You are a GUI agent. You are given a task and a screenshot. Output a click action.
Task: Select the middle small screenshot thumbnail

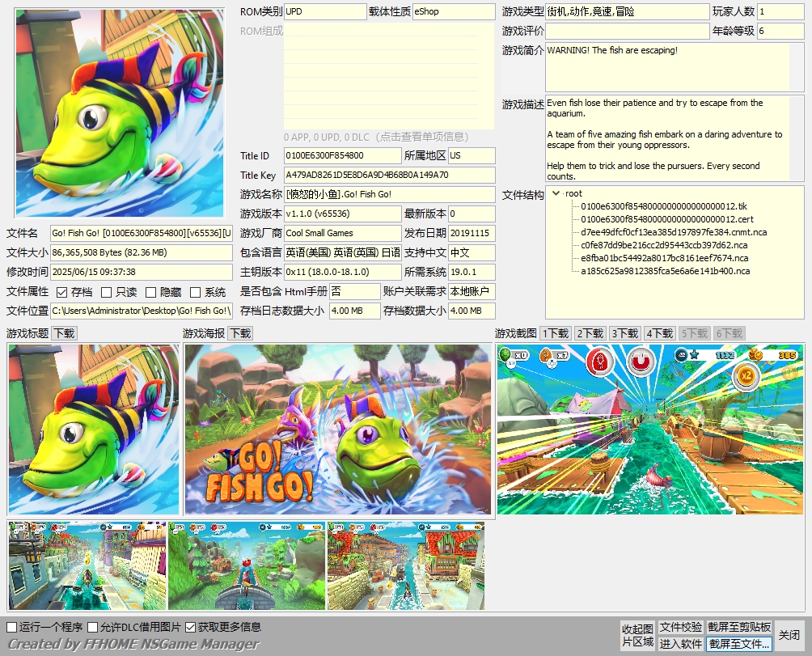pyautogui.click(x=246, y=565)
